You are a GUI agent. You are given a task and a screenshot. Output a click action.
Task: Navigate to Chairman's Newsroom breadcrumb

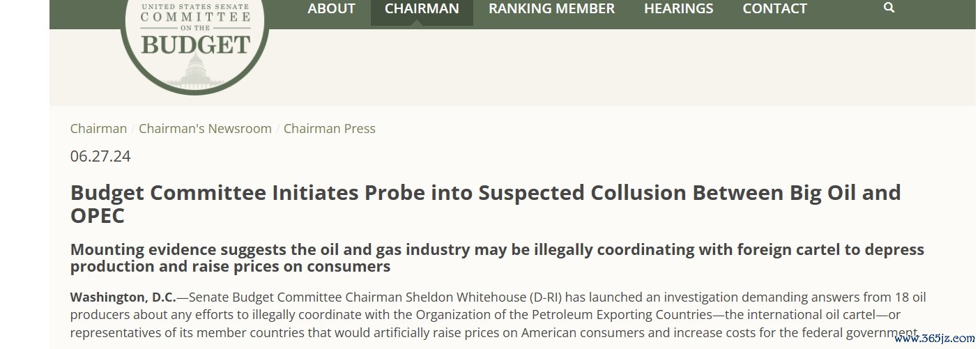tap(205, 129)
